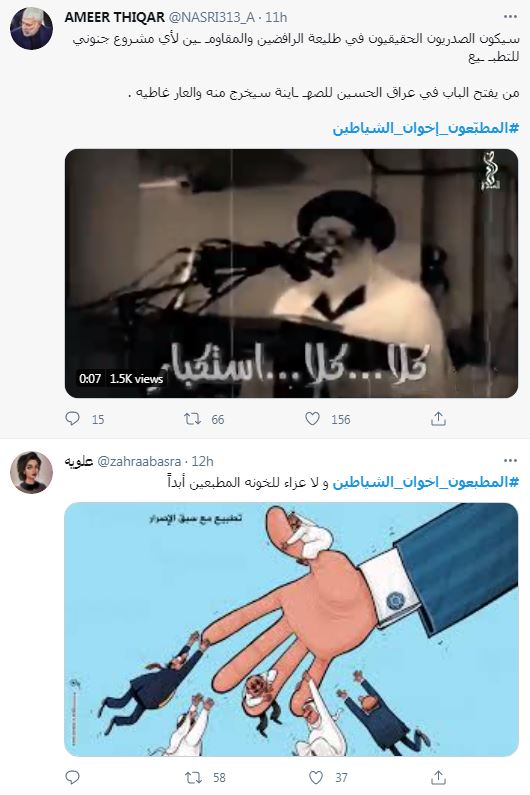The height and width of the screenshot is (795, 530).
Task: Share the AMEER THIQAR tweet
Action: [x=438, y=419]
